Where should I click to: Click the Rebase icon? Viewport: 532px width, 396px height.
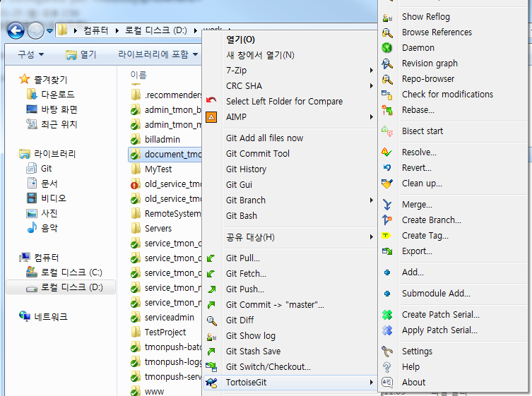pos(387,110)
